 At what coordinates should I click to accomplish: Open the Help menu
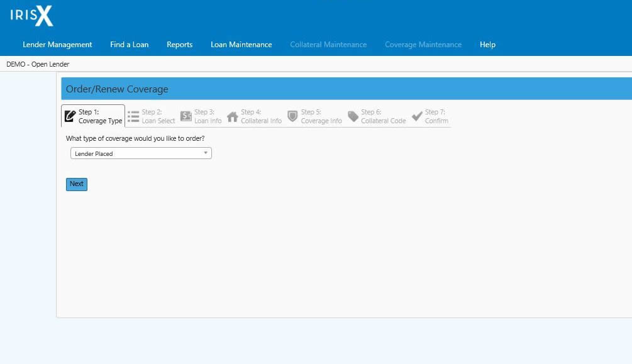tap(488, 45)
